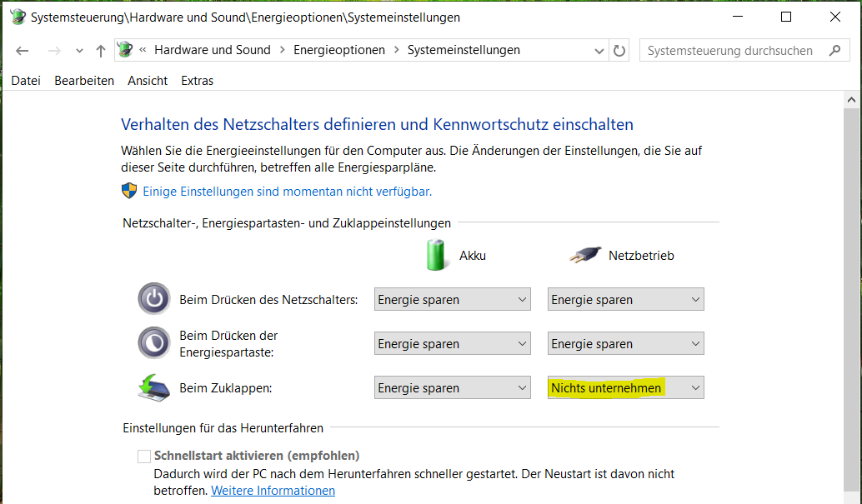Navigate back with the back arrow

coord(23,50)
